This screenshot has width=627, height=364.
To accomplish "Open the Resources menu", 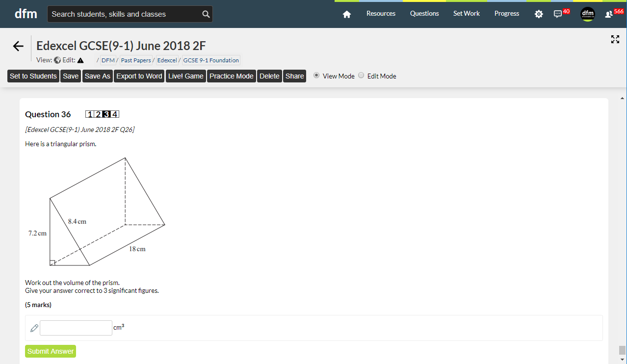I will (x=381, y=14).
